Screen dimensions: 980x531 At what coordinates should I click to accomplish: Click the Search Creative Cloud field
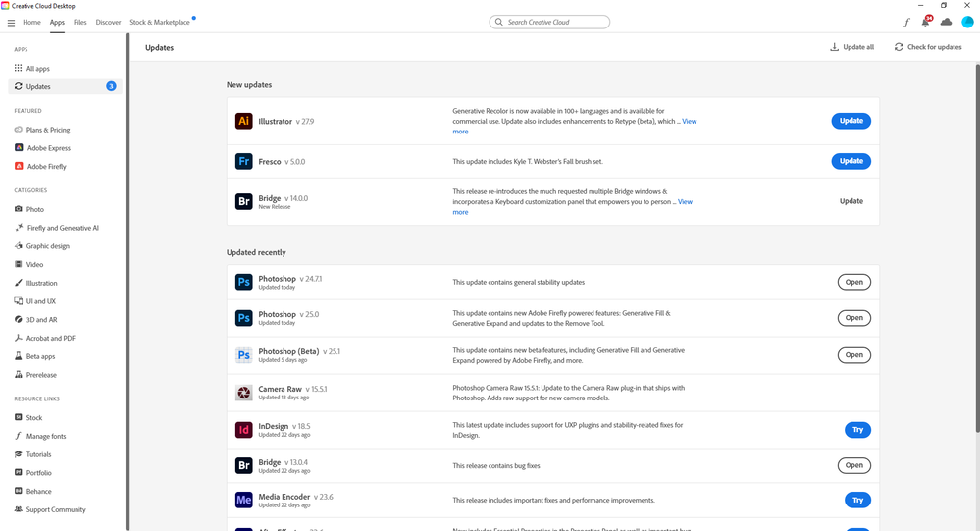(549, 22)
